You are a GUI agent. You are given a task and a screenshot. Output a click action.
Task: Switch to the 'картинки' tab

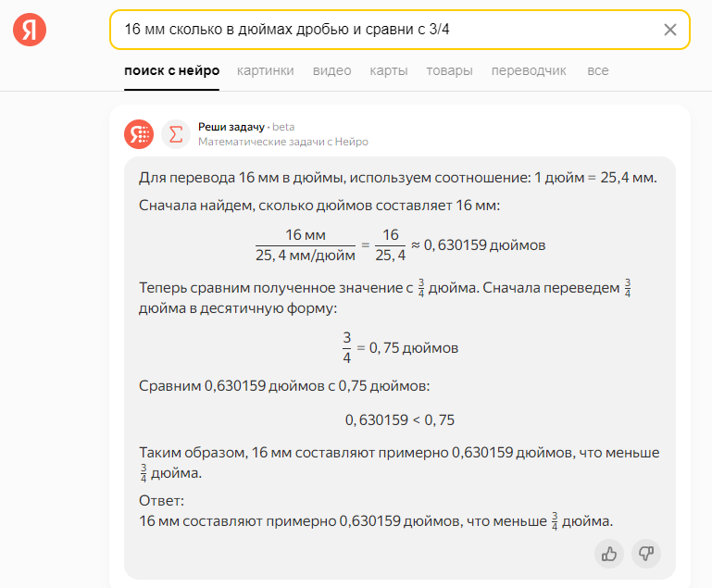(x=266, y=70)
